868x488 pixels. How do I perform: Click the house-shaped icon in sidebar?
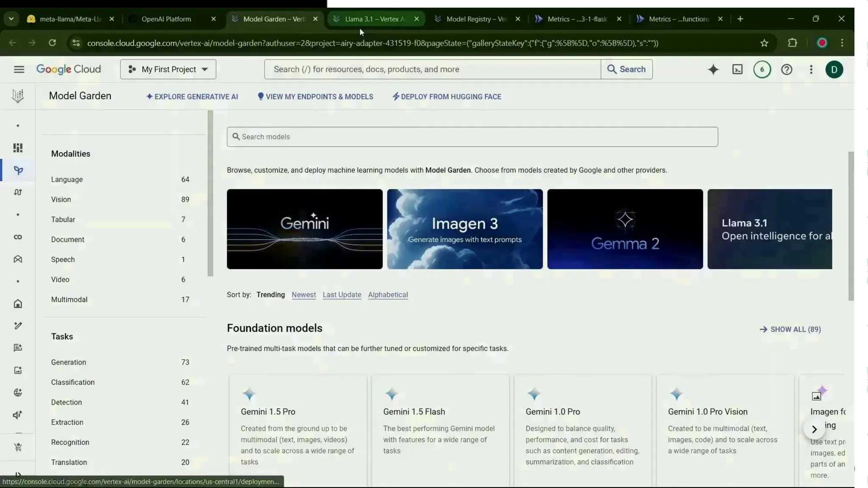point(18,304)
